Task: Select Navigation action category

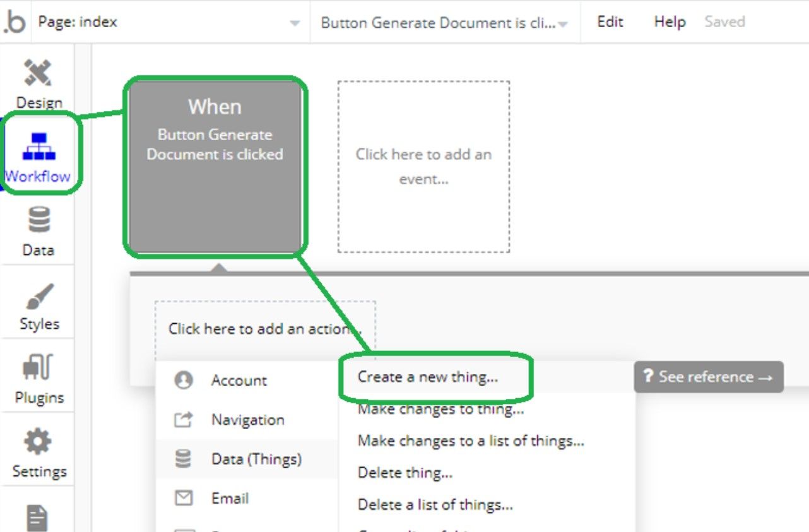Action: click(x=247, y=420)
